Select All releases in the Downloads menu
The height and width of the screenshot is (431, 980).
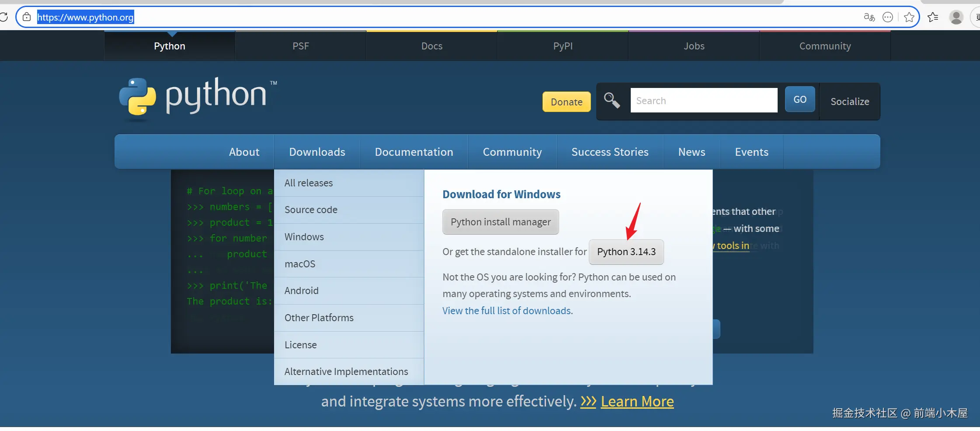(x=349, y=183)
